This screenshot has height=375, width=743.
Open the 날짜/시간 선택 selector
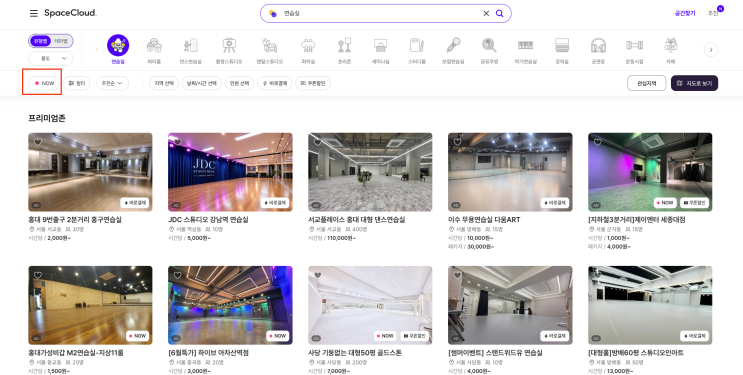click(202, 83)
